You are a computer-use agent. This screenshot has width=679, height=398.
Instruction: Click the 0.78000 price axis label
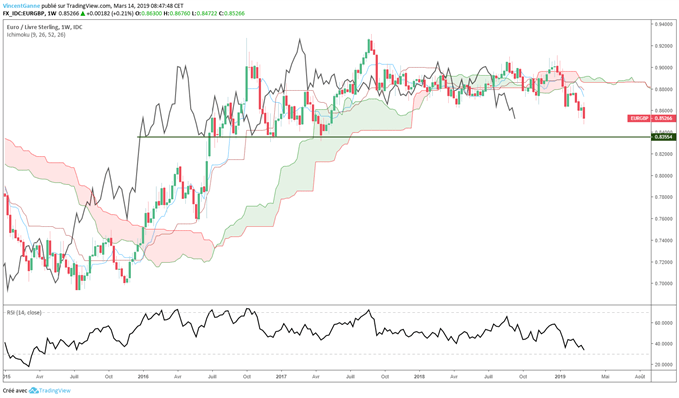coord(665,197)
